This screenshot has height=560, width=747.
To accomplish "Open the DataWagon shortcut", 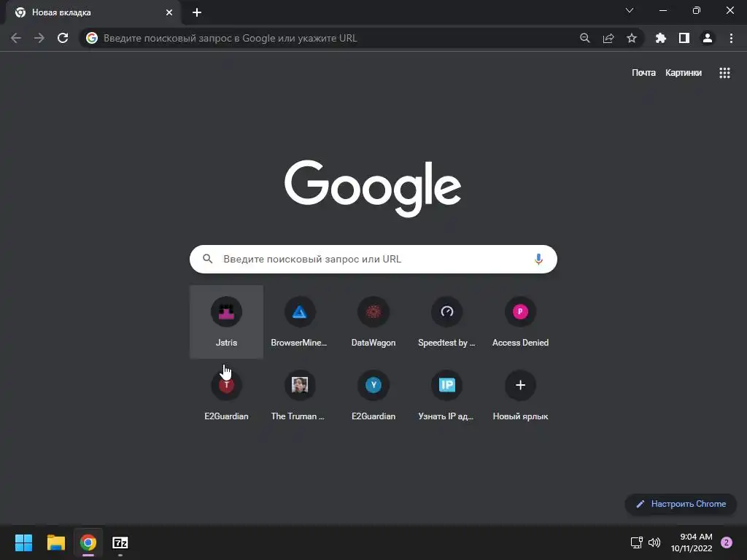I will [x=373, y=322].
